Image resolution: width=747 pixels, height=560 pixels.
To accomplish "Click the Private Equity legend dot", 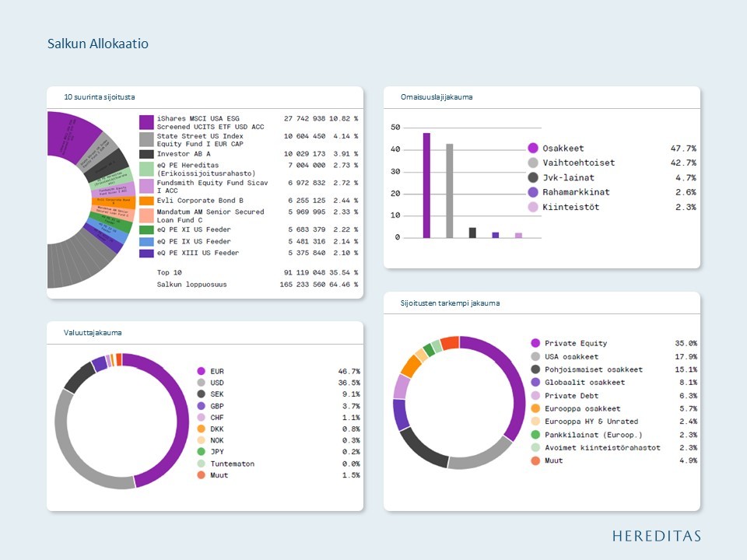I will point(535,343).
